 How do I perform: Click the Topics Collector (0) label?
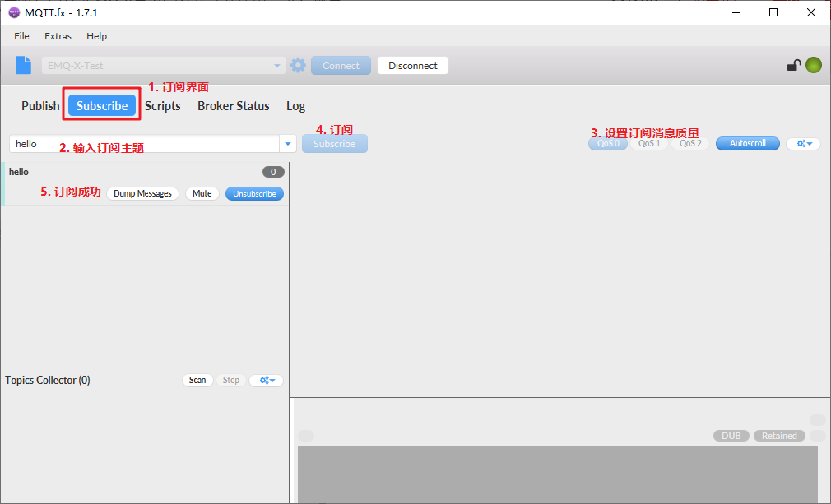(48, 380)
